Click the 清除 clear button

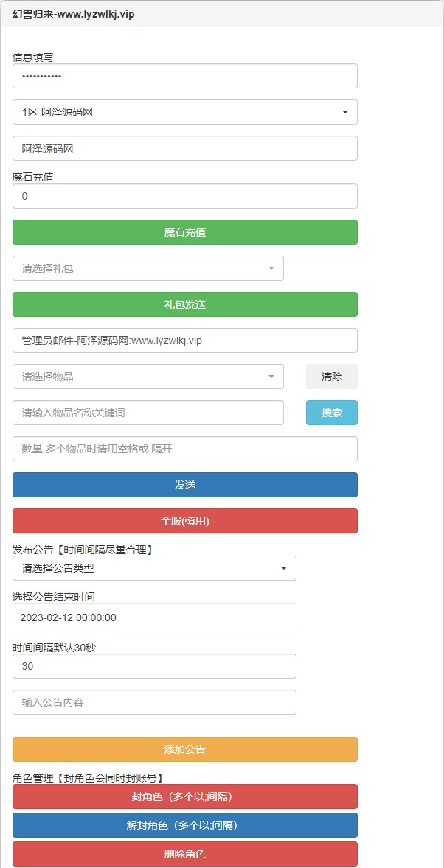pos(331,377)
